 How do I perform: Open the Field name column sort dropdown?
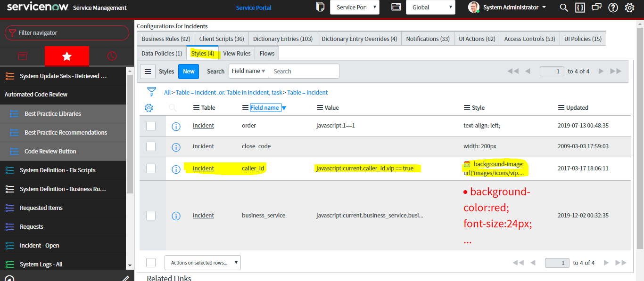[283, 107]
